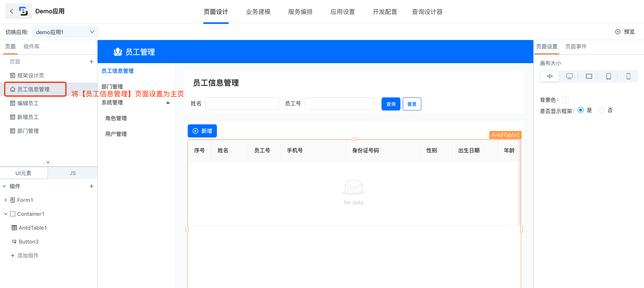
Task: Select tablet portrait canvas size icon
Action: coord(608,76)
